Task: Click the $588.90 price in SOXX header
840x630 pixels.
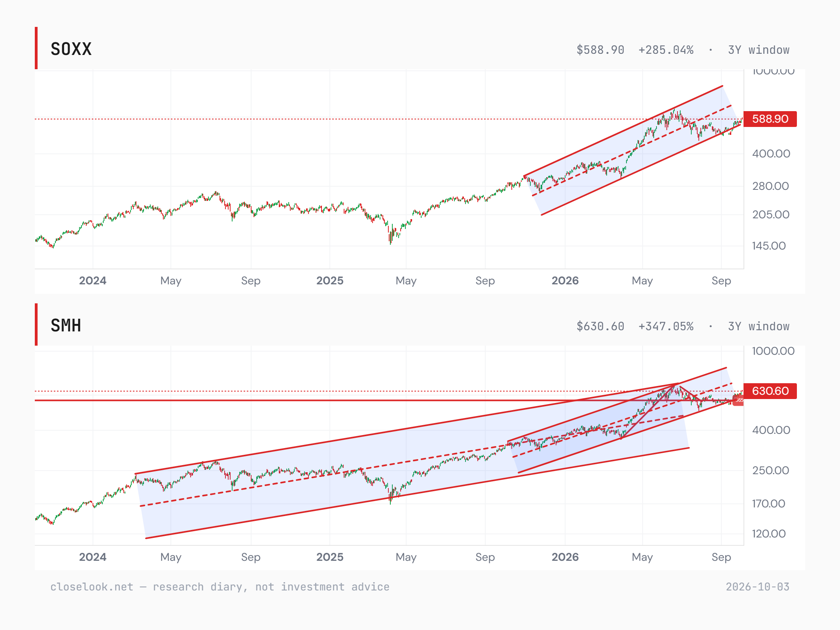Action: tap(600, 50)
